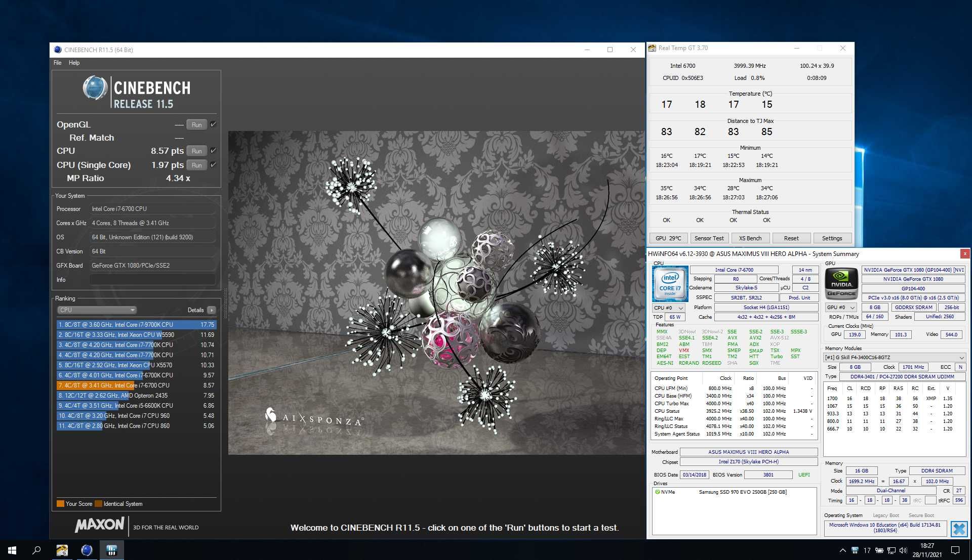
Task: Click Cinebench title bar app icon
Action: pyautogui.click(x=58, y=50)
